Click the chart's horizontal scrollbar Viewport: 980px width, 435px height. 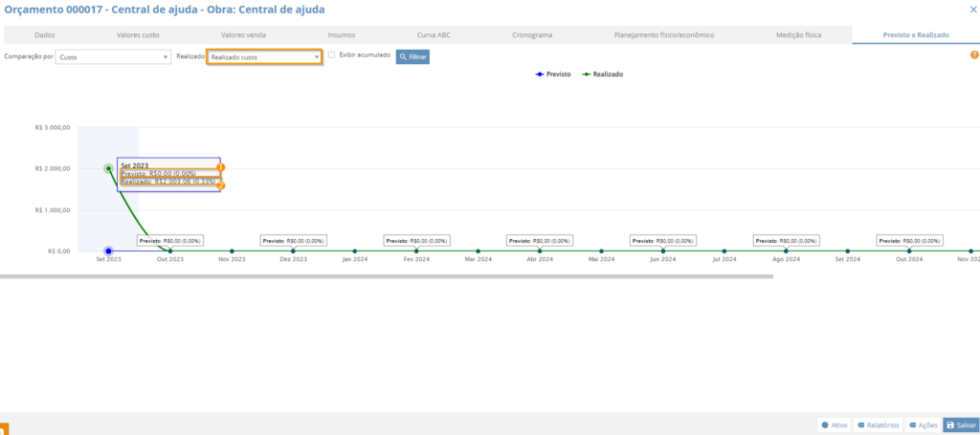point(387,275)
